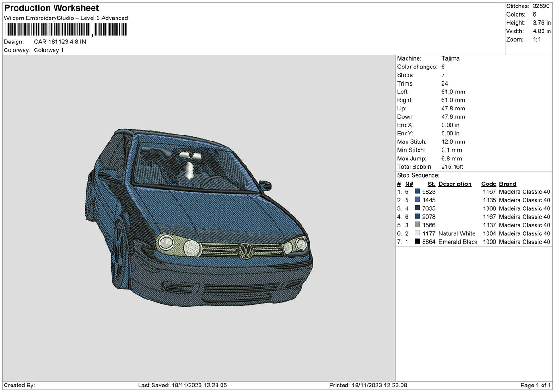The width and height of the screenshot is (555, 392).
Task: Click the Code column header
Action: [488, 184]
